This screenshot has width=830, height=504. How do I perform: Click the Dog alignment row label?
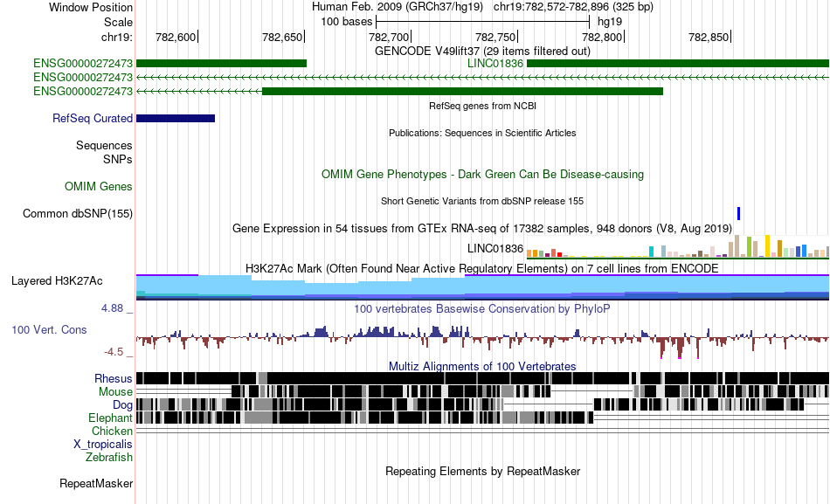tap(122, 405)
